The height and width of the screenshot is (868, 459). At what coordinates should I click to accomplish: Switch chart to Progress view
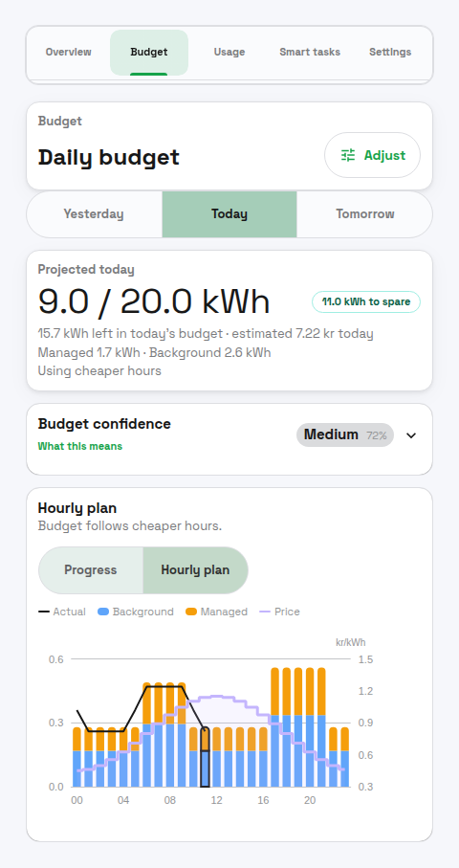coord(91,570)
